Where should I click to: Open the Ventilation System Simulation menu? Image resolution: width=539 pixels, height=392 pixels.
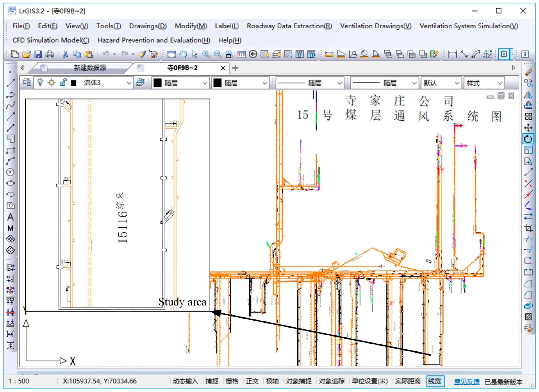click(469, 26)
